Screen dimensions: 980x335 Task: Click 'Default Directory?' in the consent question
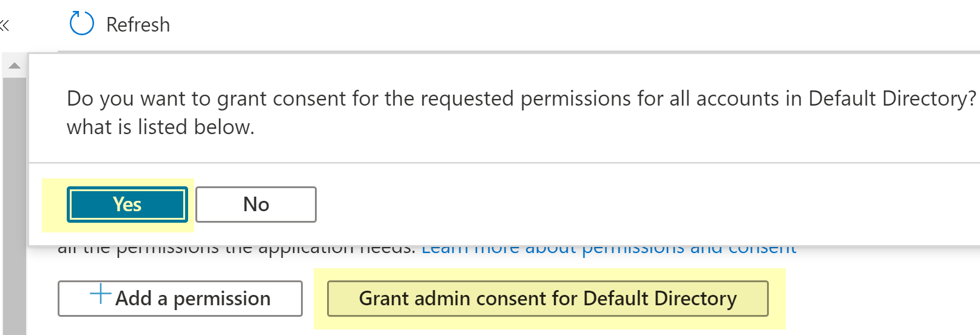892,98
